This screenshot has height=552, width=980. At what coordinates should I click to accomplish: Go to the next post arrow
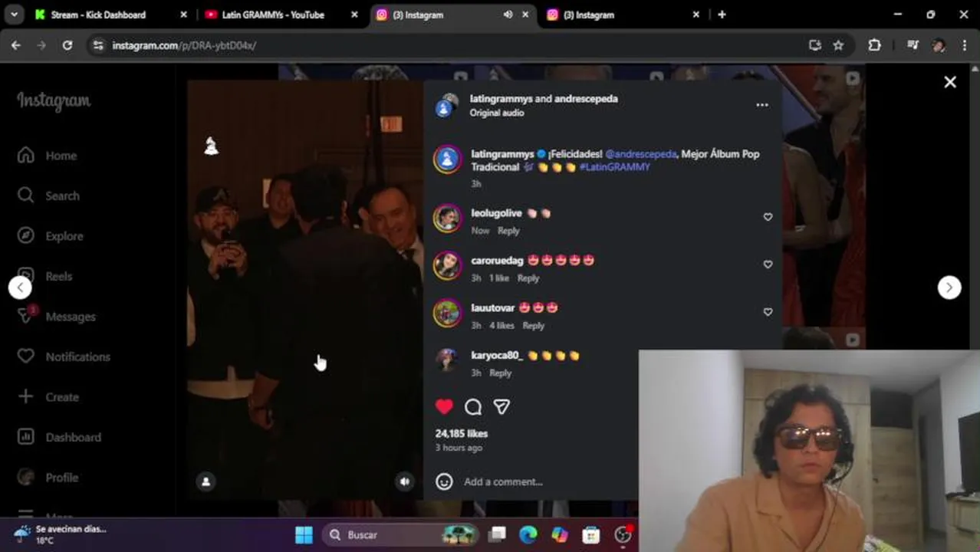pyautogui.click(x=949, y=287)
